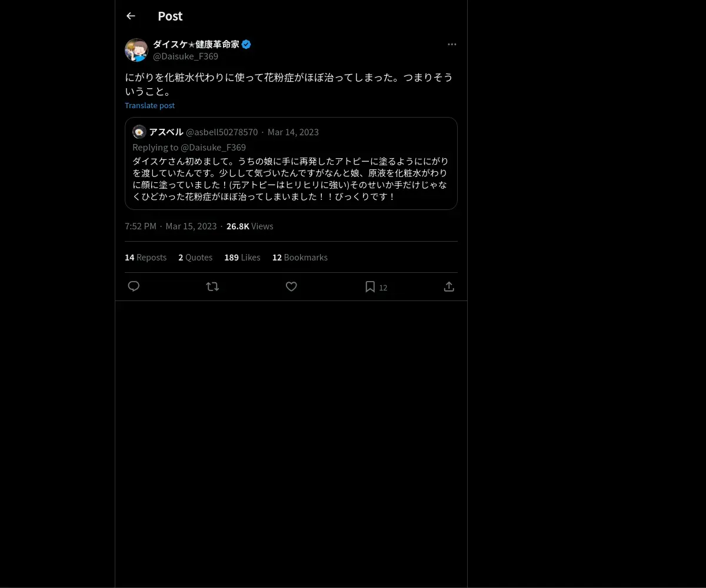The image size is (706, 588).
Task: Bookmark the post with the bookmark icon
Action: (370, 286)
